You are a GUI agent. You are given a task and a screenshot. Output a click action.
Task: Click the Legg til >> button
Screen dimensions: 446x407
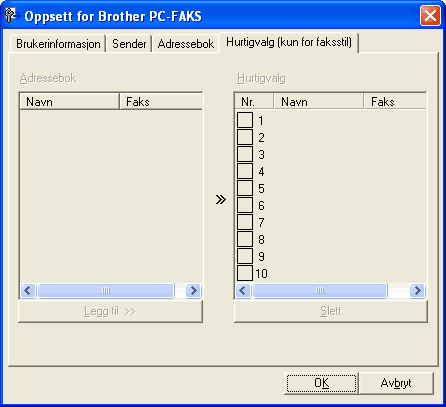(110, 311)
